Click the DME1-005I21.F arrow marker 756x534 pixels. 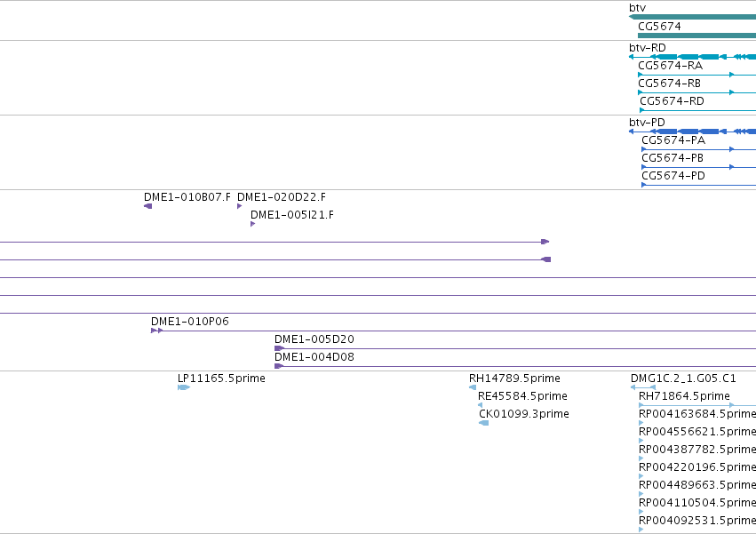(252, 224)
